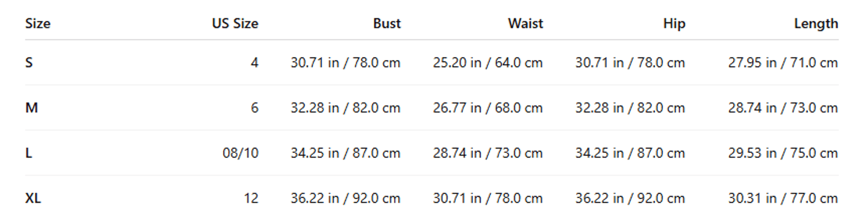Select the S size row label

click(29, 63)
